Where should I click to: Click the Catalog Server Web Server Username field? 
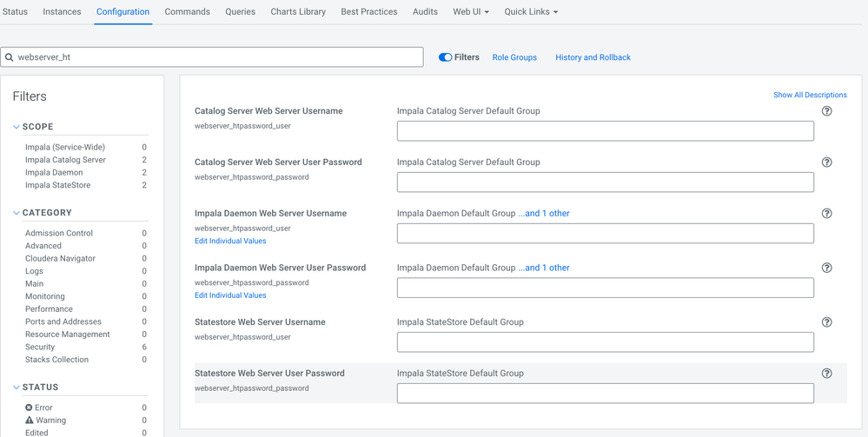pos(605,131)
